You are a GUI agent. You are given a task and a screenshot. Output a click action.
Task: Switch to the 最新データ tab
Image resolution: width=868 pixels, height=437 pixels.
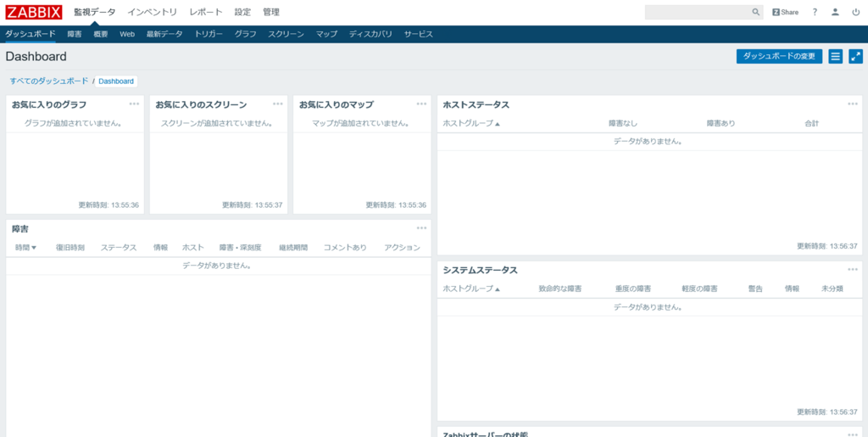point(164,34)
